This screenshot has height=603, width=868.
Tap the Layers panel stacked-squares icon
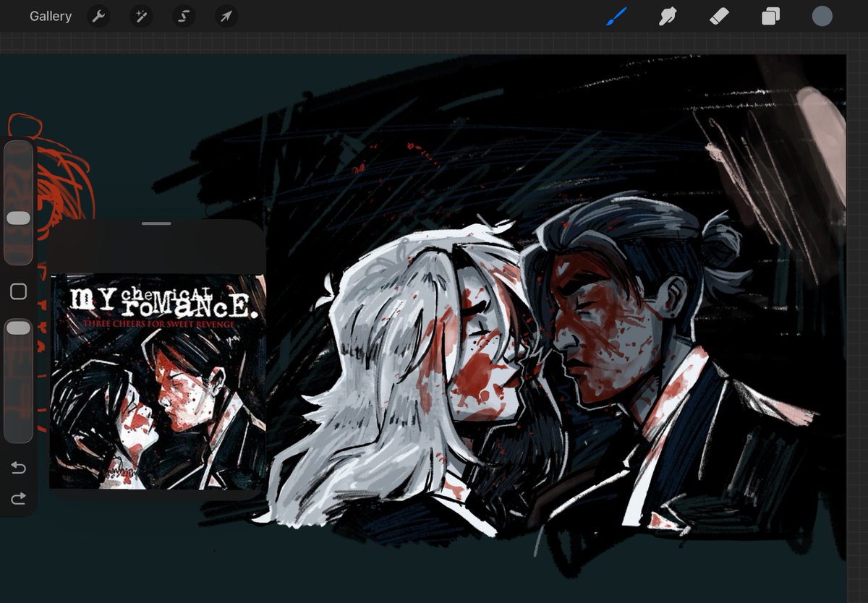(770, 16)
